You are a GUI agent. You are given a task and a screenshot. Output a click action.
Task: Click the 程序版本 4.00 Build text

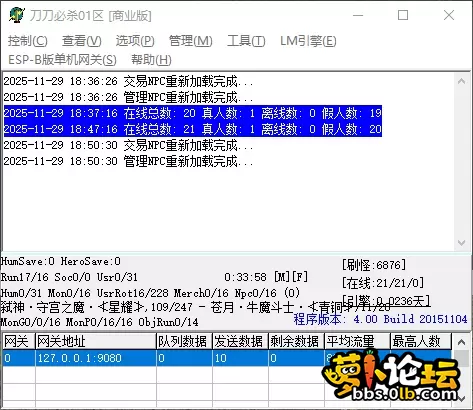pos(380,319)
